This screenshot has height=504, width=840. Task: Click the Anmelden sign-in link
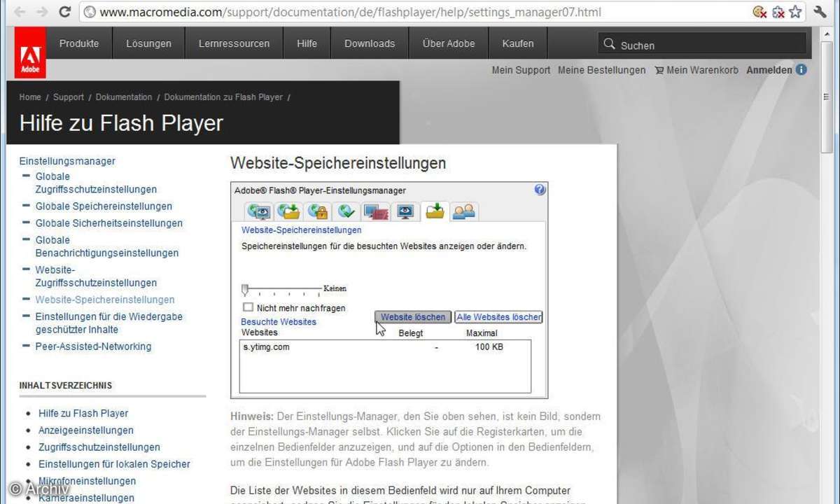pos(769,70)
